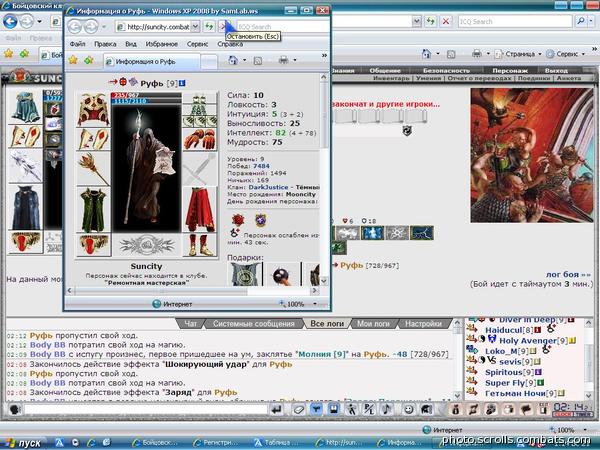Open the Безопасность game menu

pos(446,70)
